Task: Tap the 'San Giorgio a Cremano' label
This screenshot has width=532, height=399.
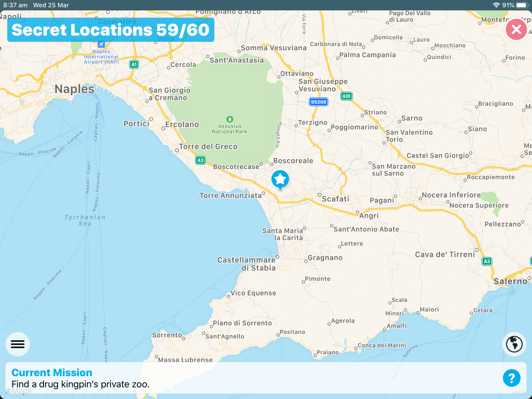Action: pos(169,94)
